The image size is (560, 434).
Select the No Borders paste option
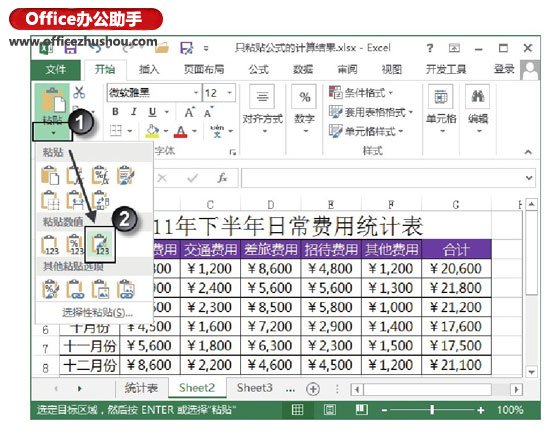[x=50, y=200]
